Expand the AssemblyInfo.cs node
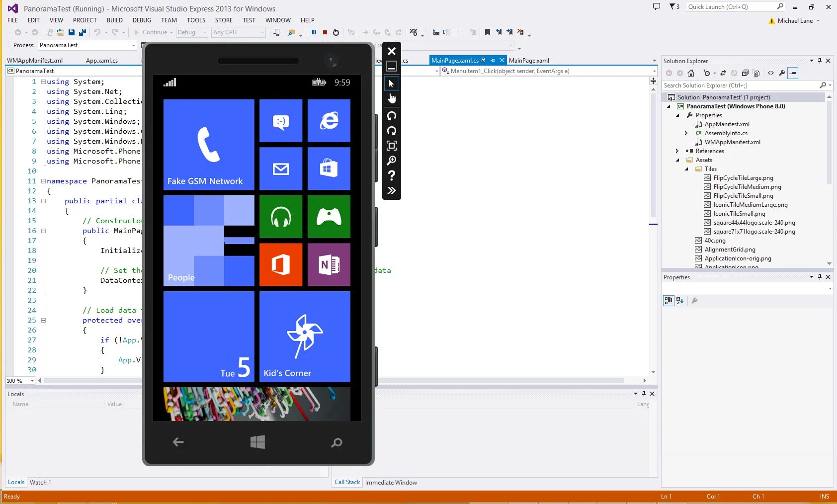The width and height of the screenshot is (837, 504). (x=686, y=133)
